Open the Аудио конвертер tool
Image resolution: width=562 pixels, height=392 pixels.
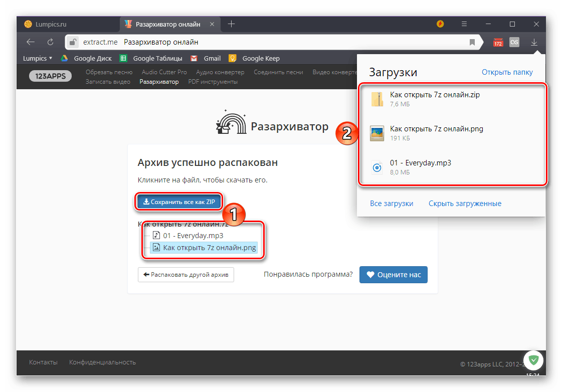click(220, 72)
